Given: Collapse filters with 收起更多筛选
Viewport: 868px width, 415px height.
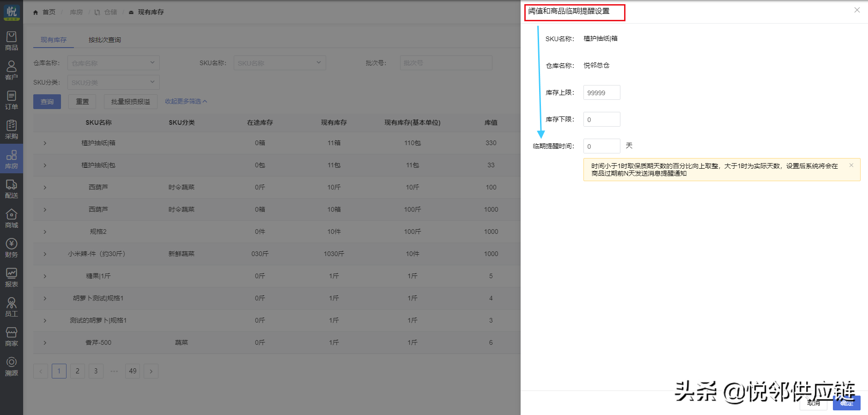Looking at the screenshot, I should tap(186, 101).
